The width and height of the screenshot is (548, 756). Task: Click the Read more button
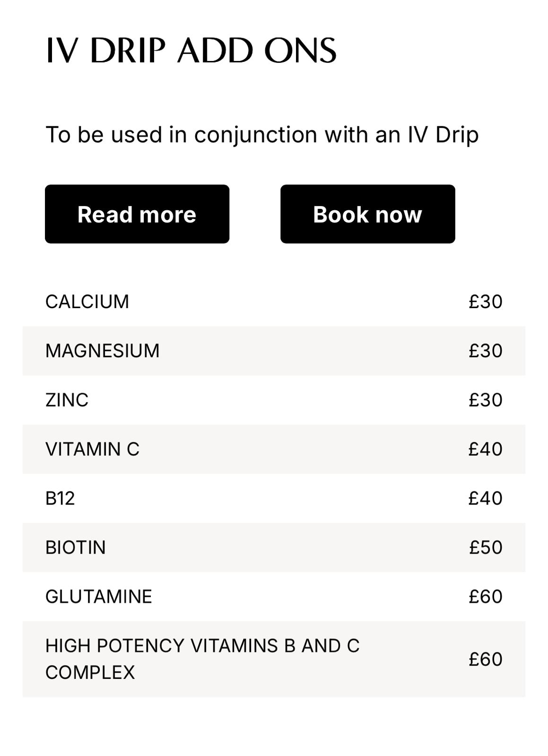137,214
